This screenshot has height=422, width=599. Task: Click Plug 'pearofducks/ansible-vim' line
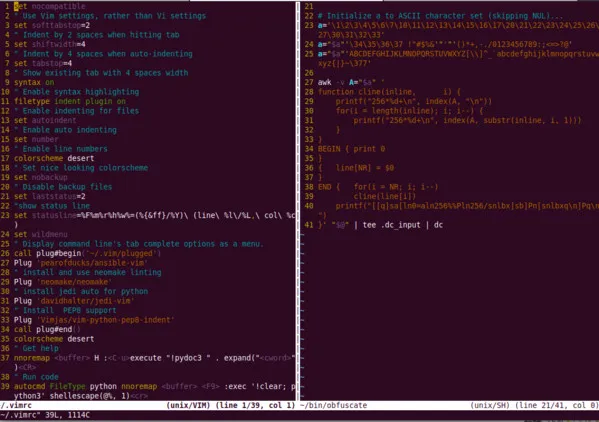point(81,263)
